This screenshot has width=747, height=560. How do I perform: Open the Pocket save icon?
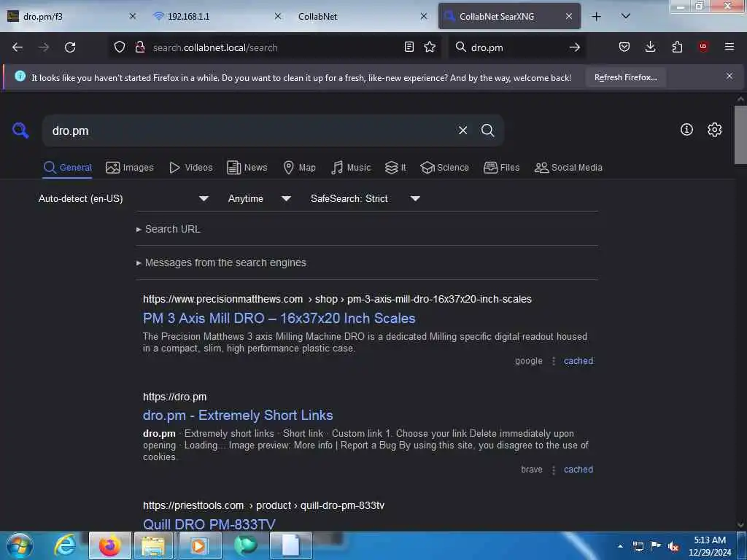tap(624, 47)
